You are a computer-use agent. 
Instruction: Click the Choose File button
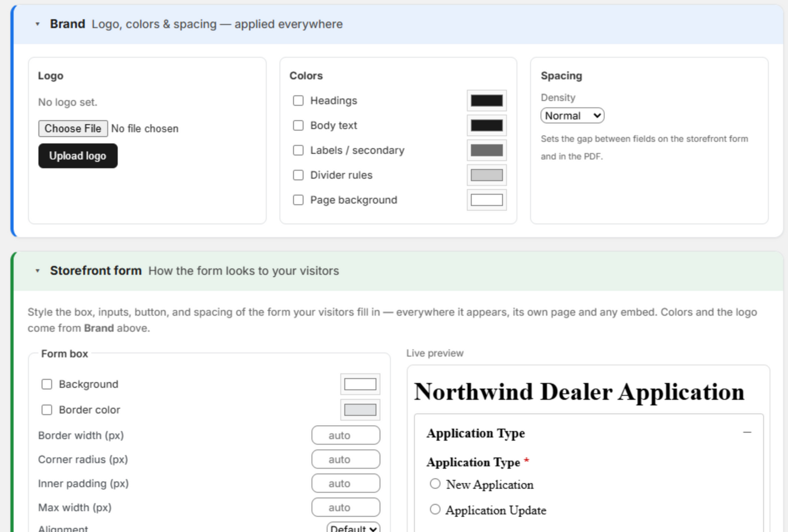point(73,129)
